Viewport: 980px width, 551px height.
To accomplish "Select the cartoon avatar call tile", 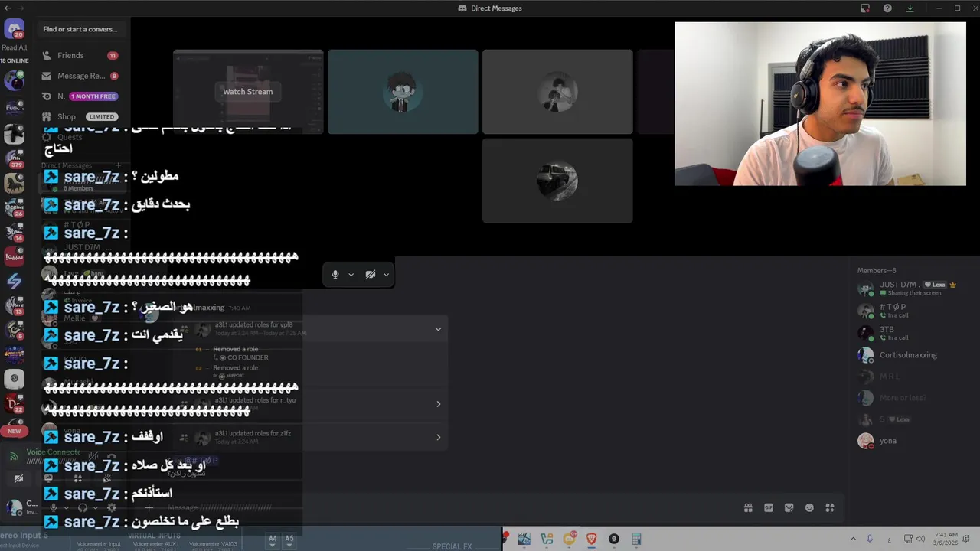I will [x=403, y=92].
